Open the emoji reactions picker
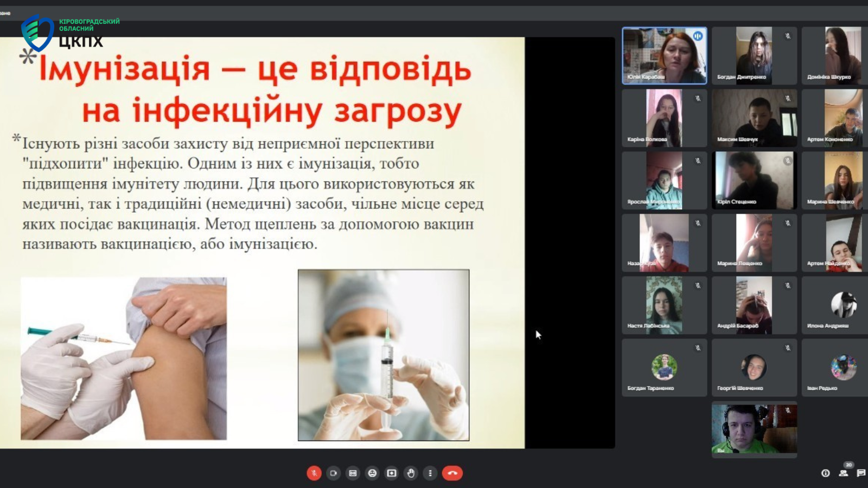 [x=372, y=473]
